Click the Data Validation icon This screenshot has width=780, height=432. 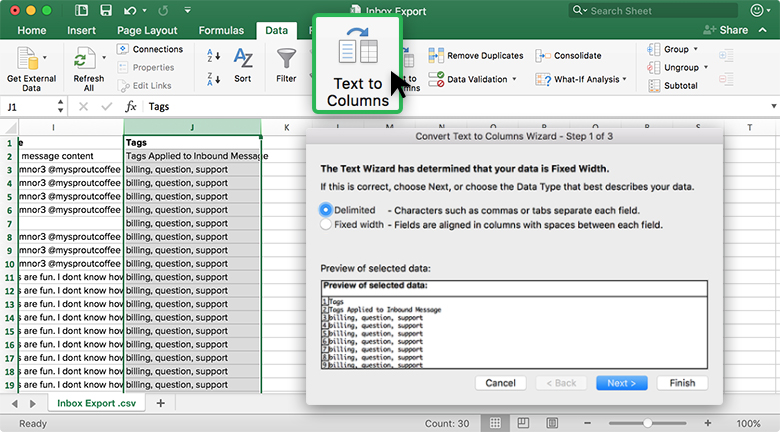coord(436,79)
